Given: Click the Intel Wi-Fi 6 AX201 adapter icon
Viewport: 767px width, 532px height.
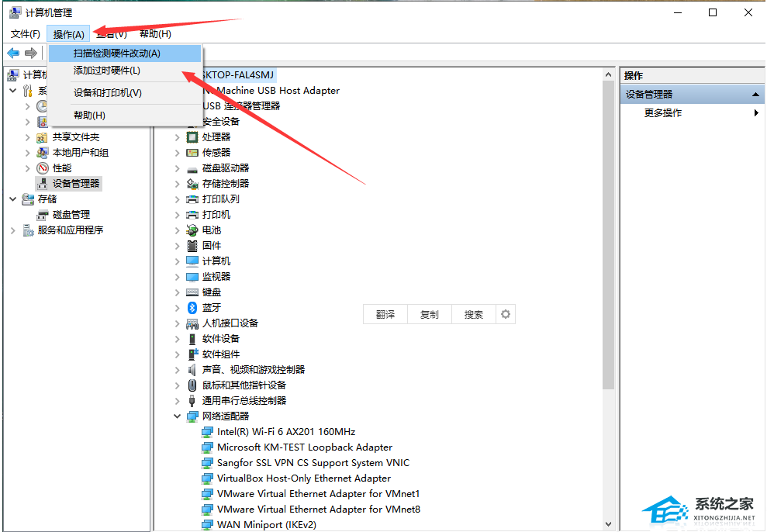Looking at the screenshot, I should tap(207, 432).
